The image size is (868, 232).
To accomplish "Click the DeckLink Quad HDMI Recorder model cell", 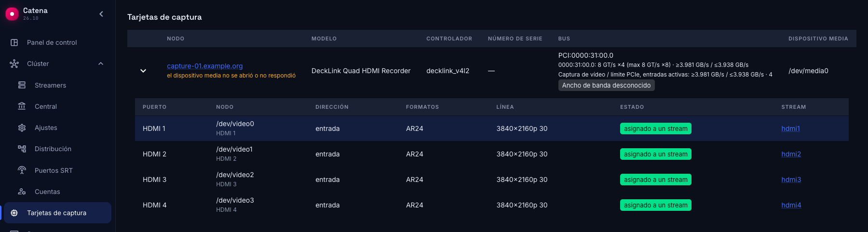I will point(361,71).
